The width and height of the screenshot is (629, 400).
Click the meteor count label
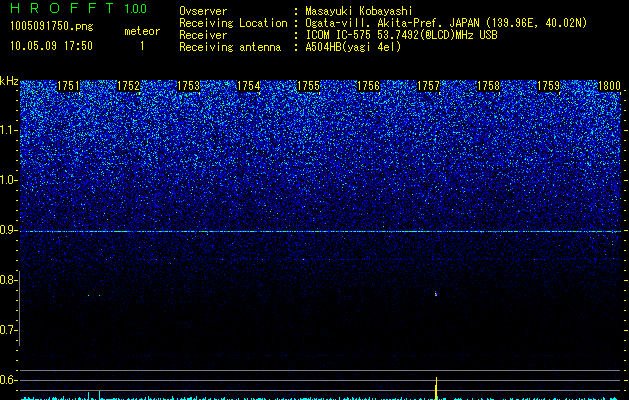coord(142,31)
